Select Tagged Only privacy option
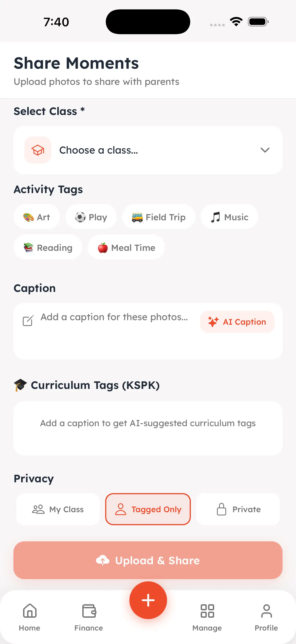Image resolution: width=296 pixels, height=644 pixels. (148, 509)
